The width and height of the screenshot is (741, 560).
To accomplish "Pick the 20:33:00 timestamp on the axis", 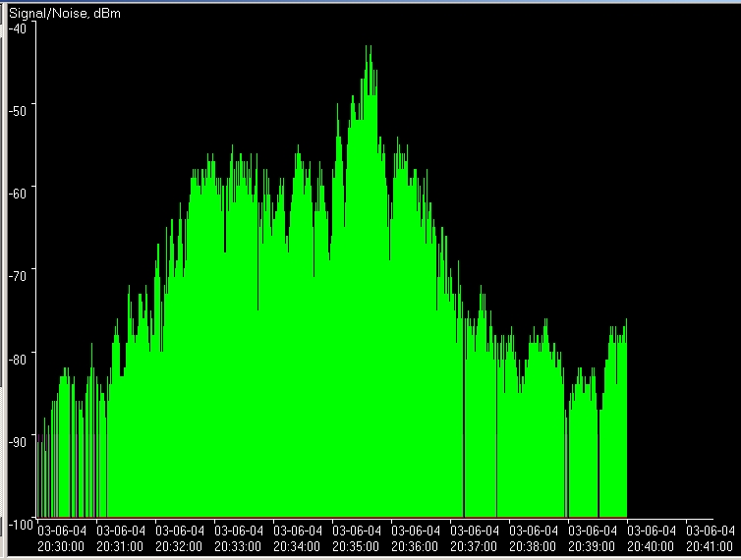I will [239, 539].
